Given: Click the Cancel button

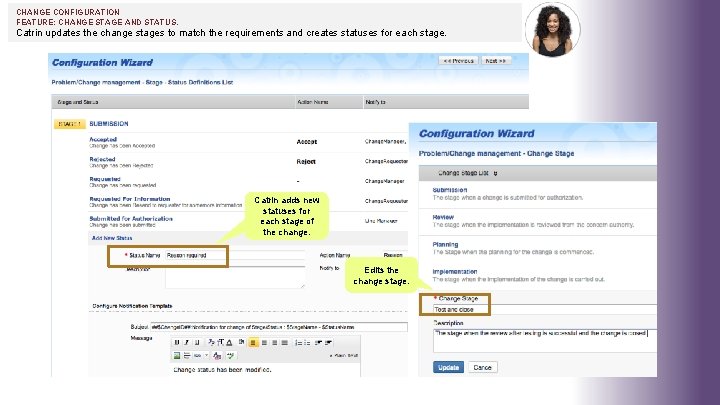Looking at the screenshot, I should (x=483, y=367).
